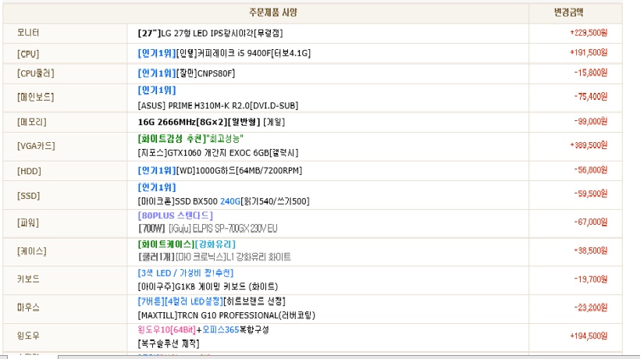Select the [CPU쿨러] row label

35,73
